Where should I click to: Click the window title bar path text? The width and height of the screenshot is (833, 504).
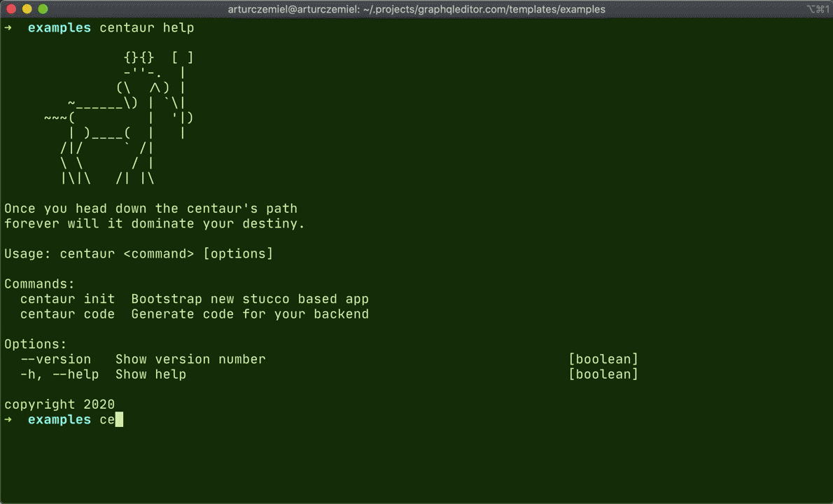click(x=416, y=9)
